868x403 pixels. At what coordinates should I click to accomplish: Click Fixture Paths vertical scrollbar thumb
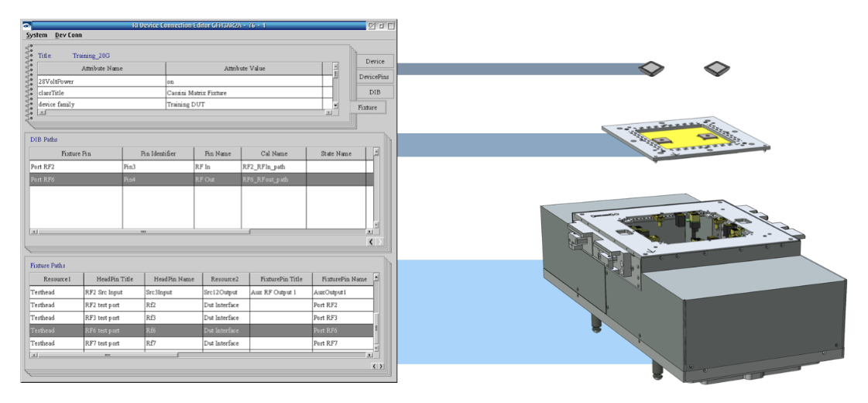click(376, 329)
